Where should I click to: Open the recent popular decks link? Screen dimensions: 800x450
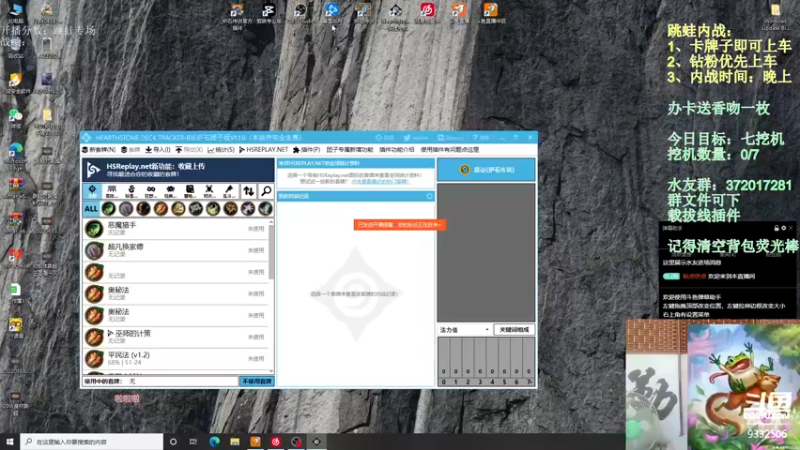pyautogui.click(x=380, y=182)
